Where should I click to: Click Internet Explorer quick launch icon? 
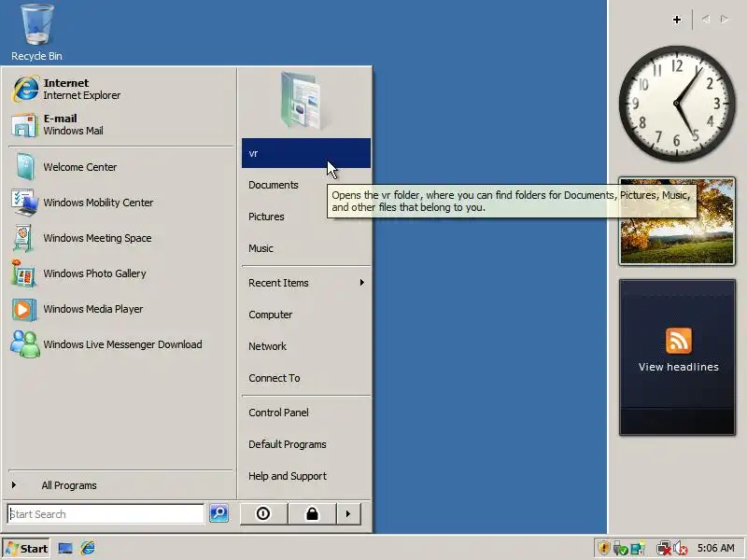[x=88, y=548]
